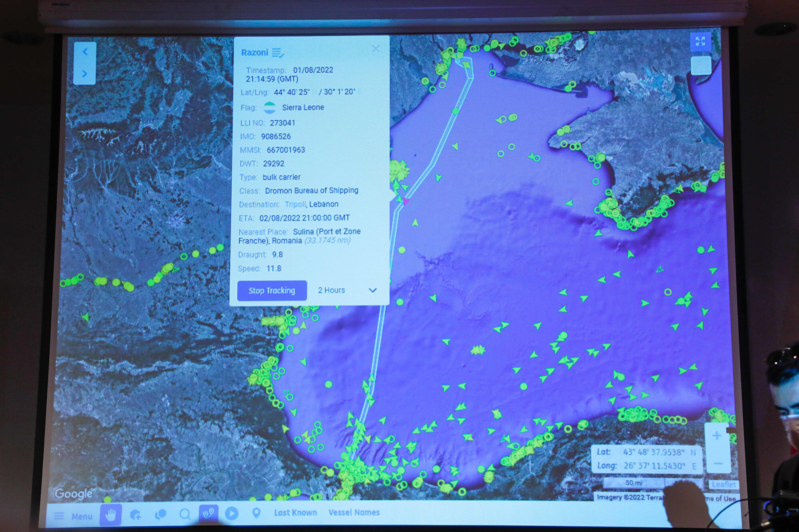Select the pan hand tool
Viewport: 799px width, 532px height.
click(111, 515)
